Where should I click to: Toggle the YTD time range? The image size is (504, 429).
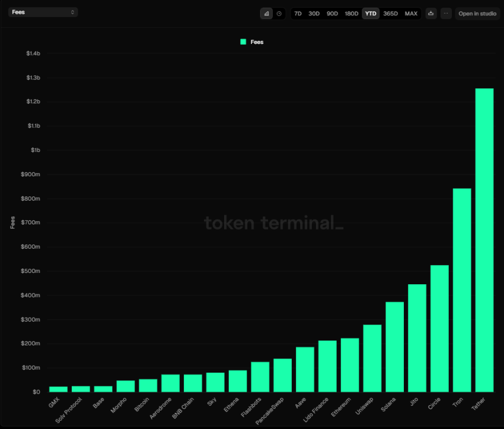tap(370, 13)
